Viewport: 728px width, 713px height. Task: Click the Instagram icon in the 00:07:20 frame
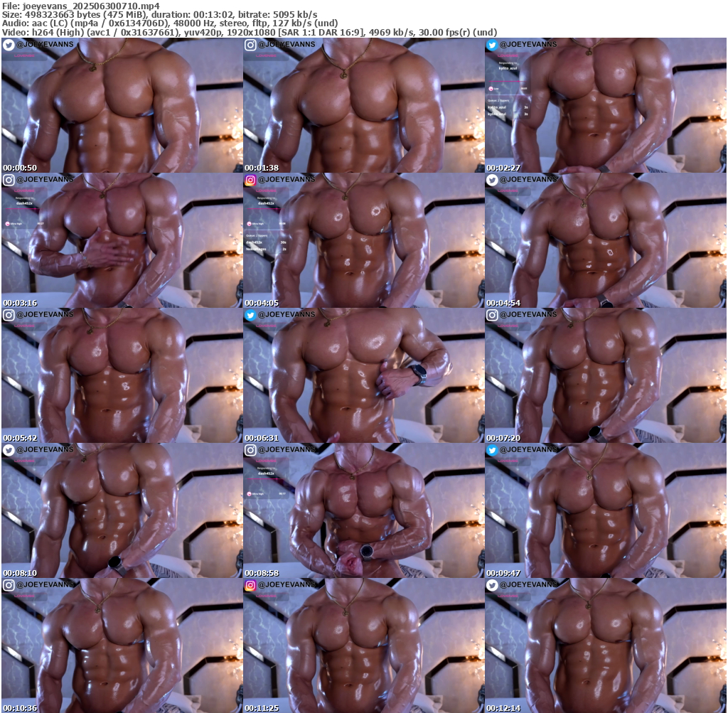[492, 315]
